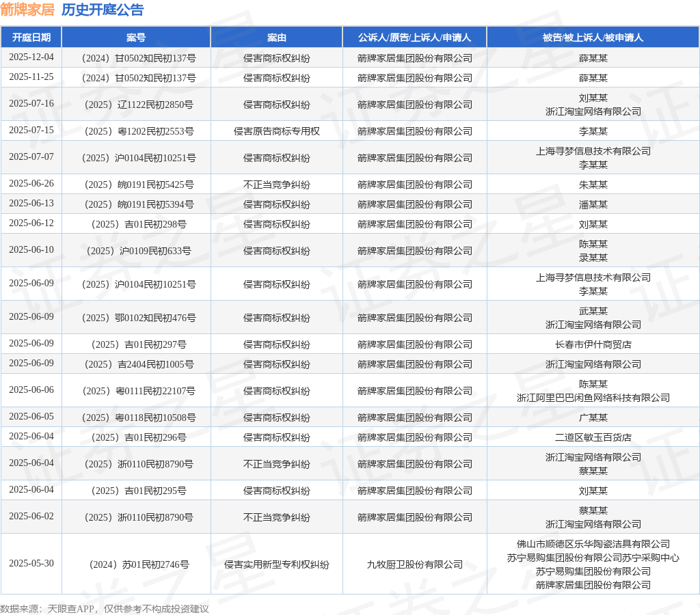Click case number (2025) 辽1122民初2850号
The width and height of the screenshot is (700, 615).
pyautogui.click(x=139, y=105)
